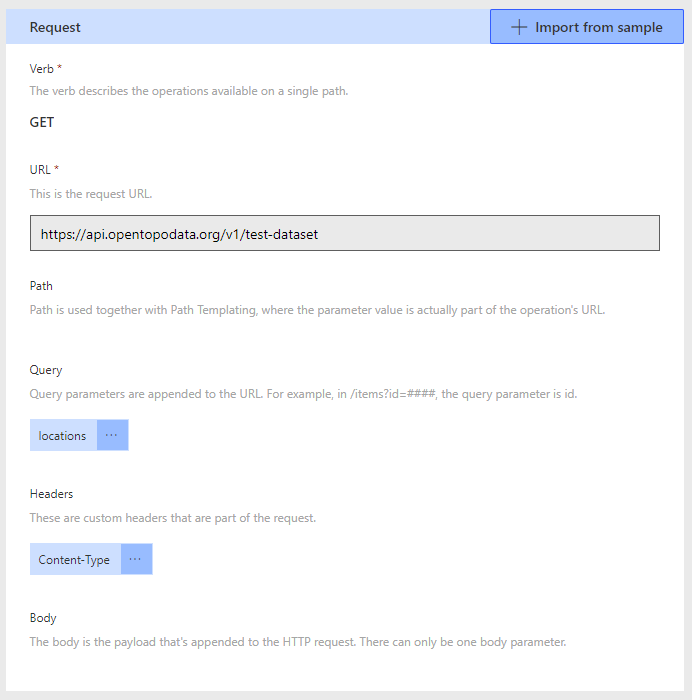Click the verb description text

pyautogui.click(x=189, y=91)
